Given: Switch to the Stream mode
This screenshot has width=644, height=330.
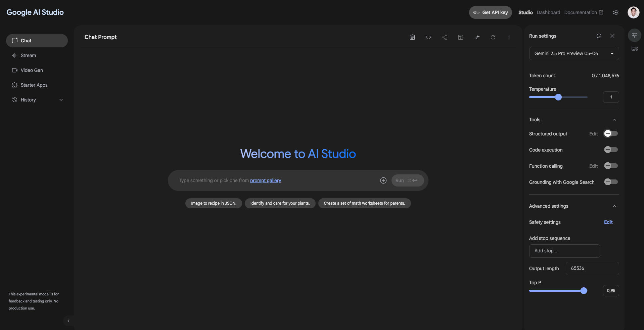Looking at the screenshot, I should [28, 55].
